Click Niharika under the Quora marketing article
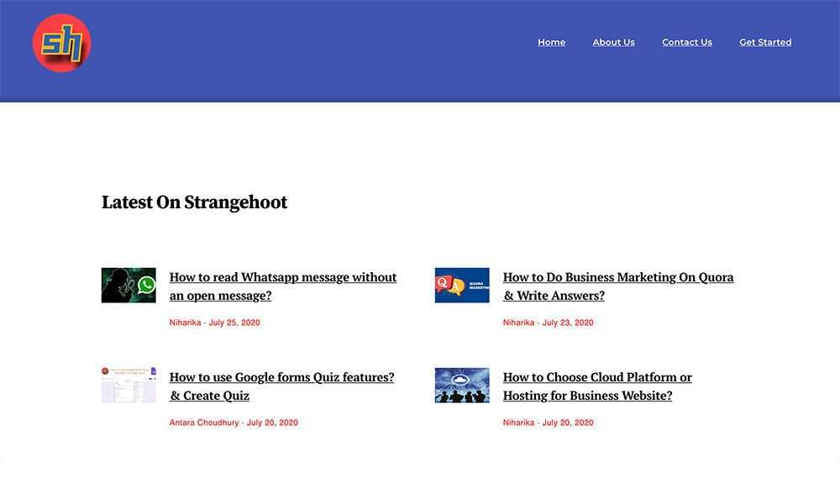Viewport: 840px width, 504px height. pyautogui.click(x=518, y=323)
